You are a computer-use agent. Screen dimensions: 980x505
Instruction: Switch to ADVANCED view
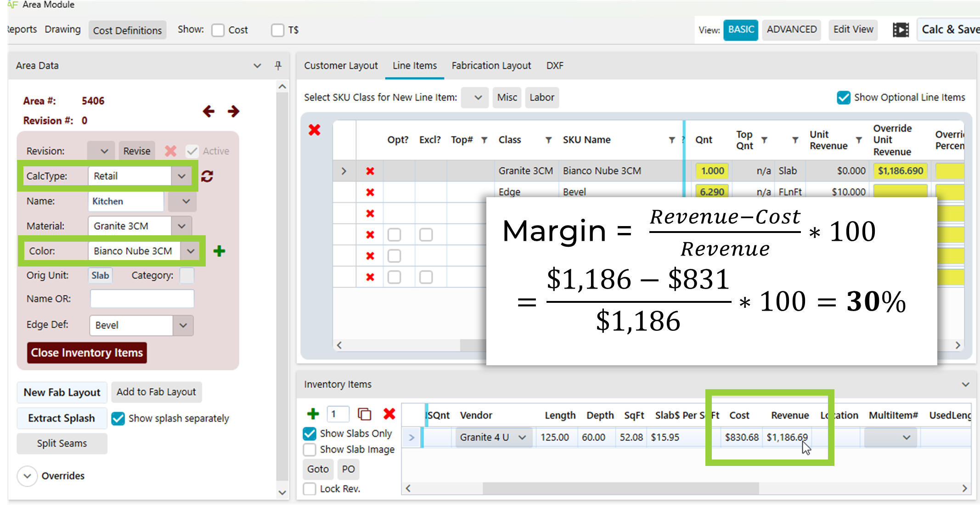point(791,30)
